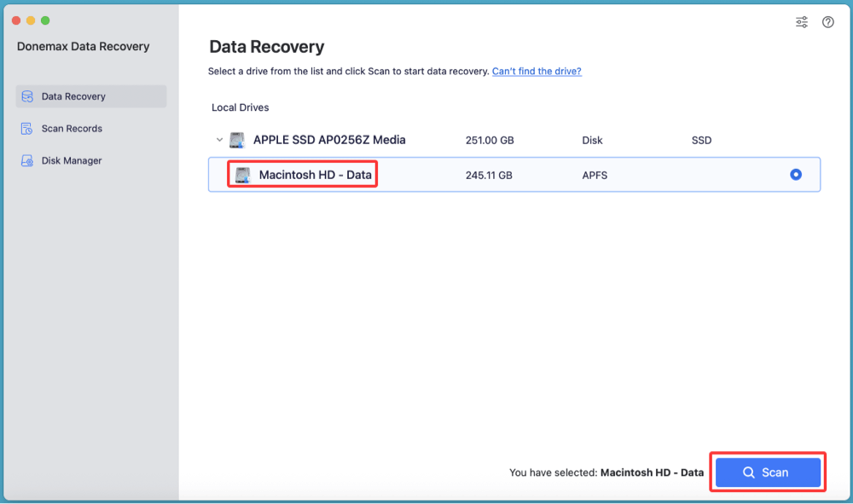This screenshot has height=504, width=853.
Task: Switch to the Scan Records section
Action: click(x=72, y=128)
